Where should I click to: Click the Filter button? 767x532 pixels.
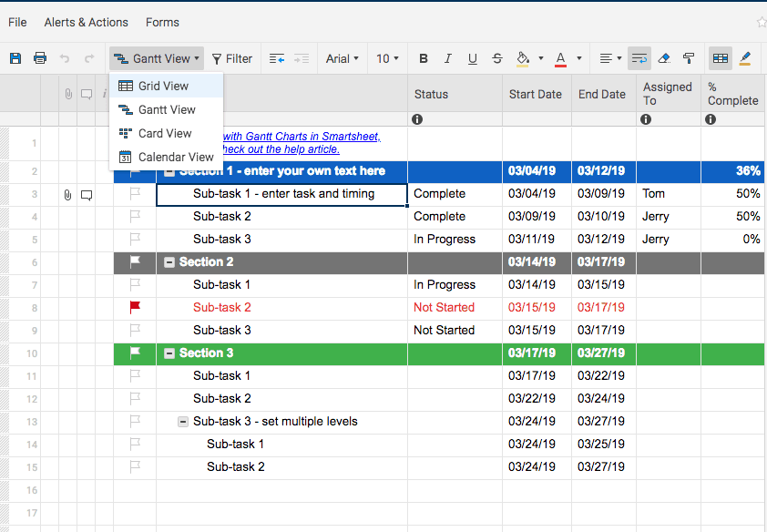232,58
